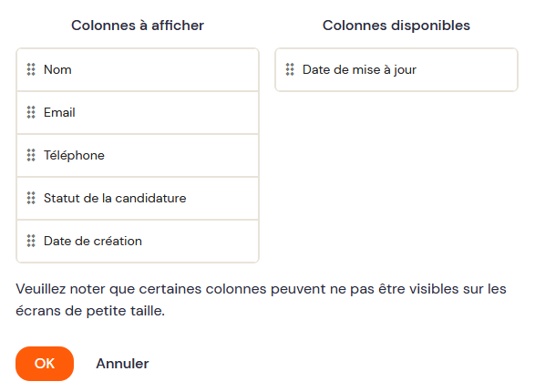Select the Date de mise à jour label
Screen dimensions: 535x392
pyautogui.click(x=360, y=69)
